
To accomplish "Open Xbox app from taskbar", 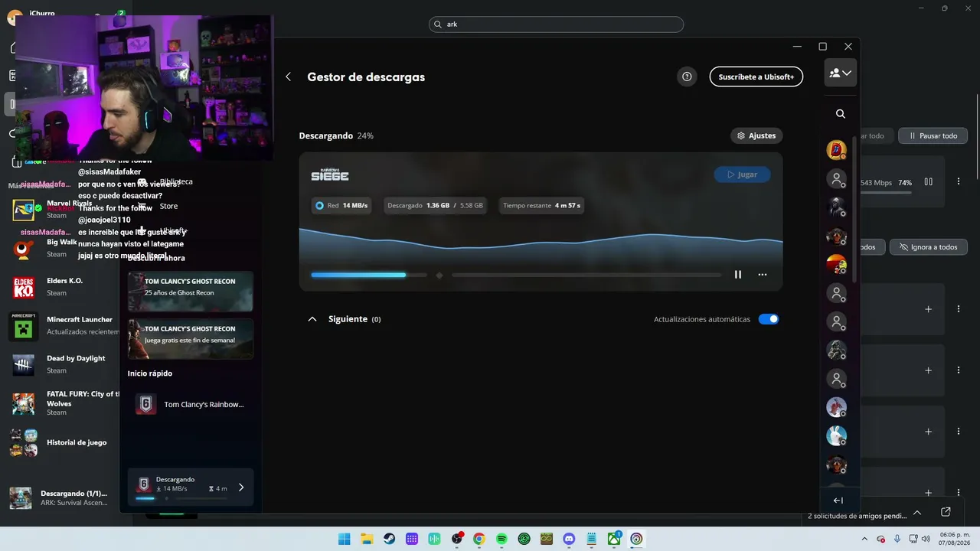I will point(614,539).
